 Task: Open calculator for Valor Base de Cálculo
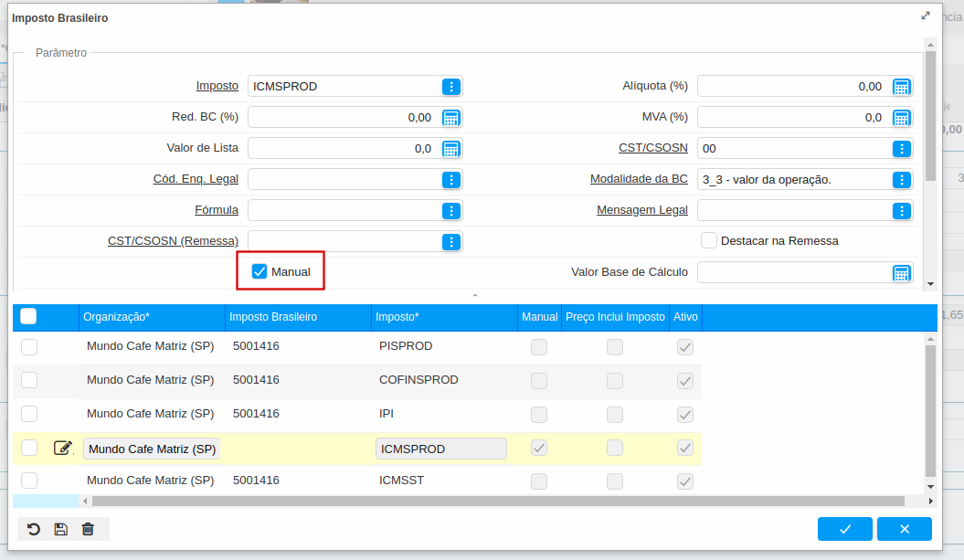coord(901,273)
